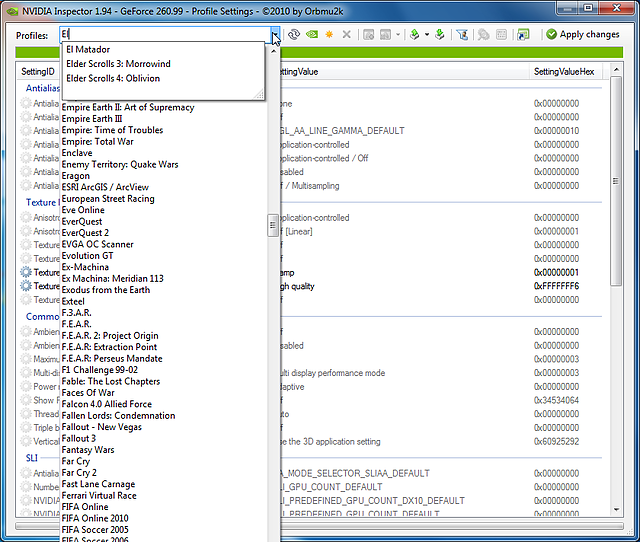This screenshot has height=542, width=640.
Task: Click profile dropdown list scroll-up arrow
Action: (273, 51)
